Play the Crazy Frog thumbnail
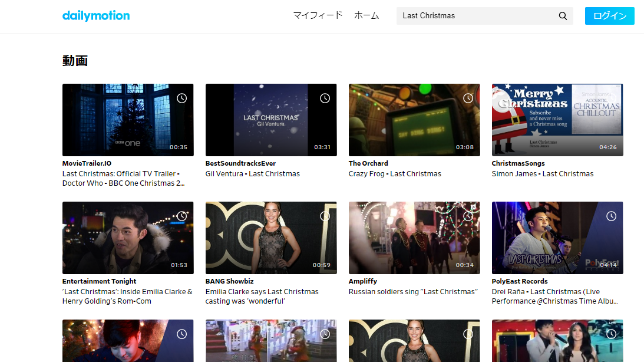Viewport: 644px width, 362px height. (x=414, y=120)
